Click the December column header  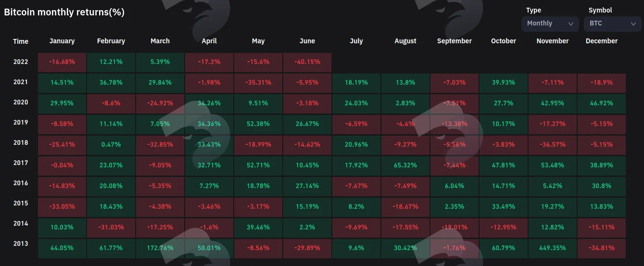[602, 41]
